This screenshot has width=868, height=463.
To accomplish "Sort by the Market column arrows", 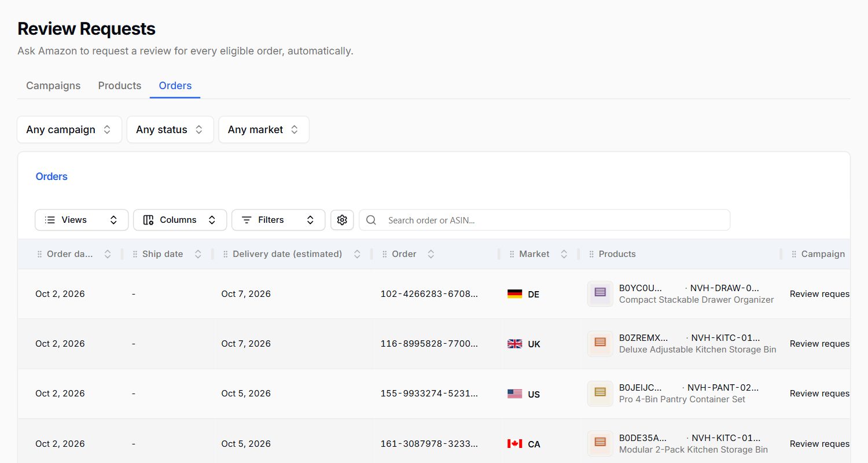I will [564, 254].
